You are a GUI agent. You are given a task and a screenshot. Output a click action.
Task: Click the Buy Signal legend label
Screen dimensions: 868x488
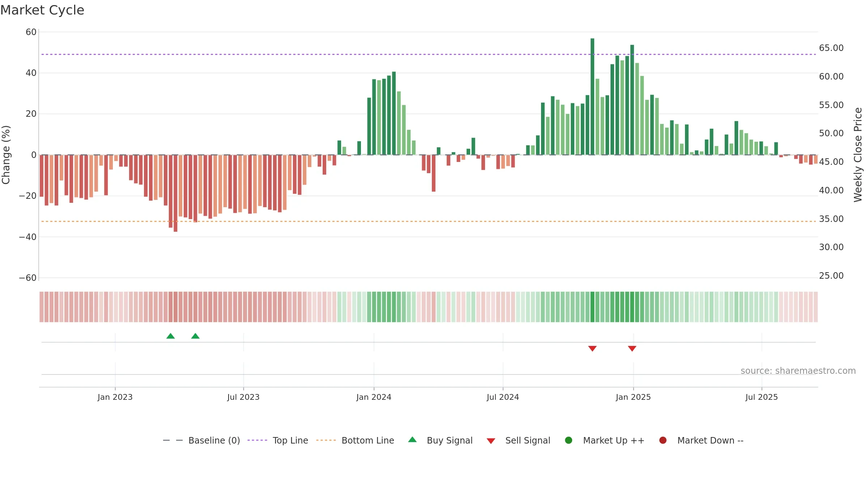click(x=450, y=440)
